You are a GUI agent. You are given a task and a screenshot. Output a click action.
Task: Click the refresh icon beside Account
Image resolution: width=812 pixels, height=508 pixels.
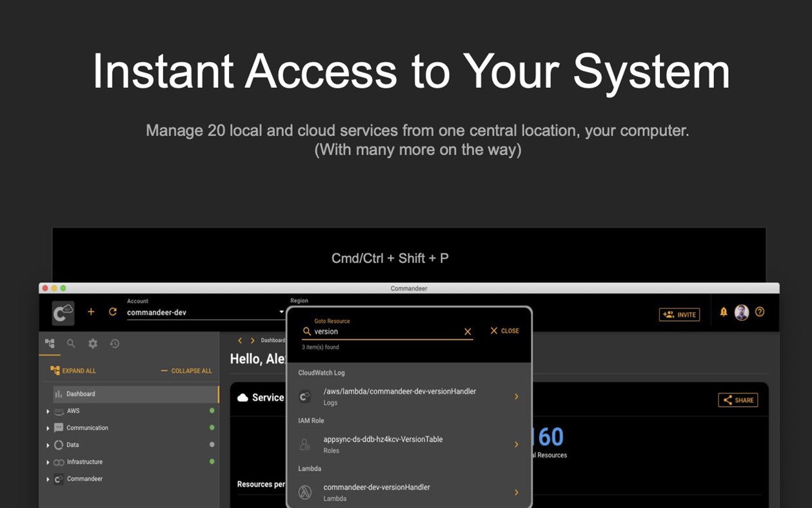tap(112, 312)
